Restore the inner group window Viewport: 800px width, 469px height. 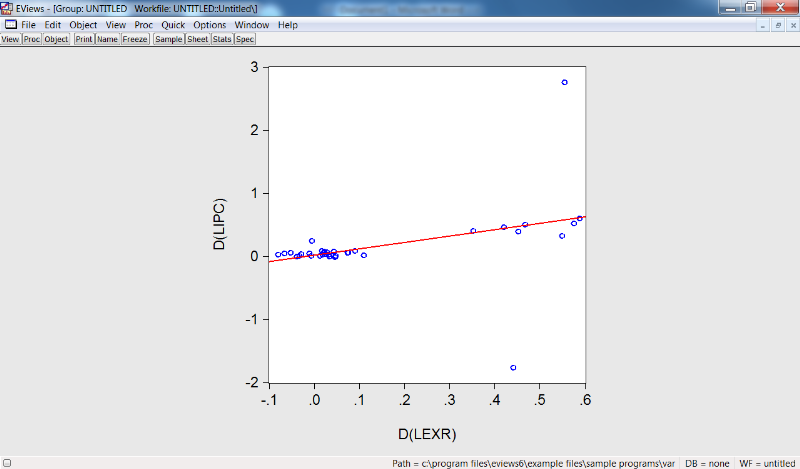coord(778,26)
